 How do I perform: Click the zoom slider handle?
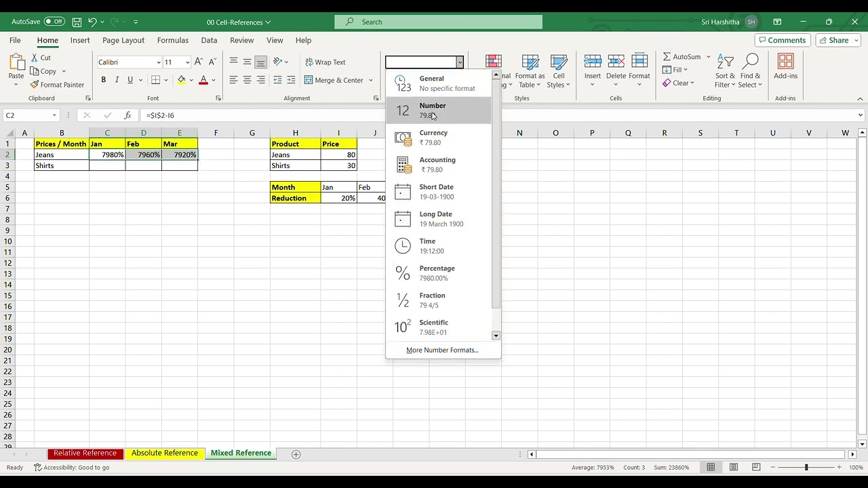coord(806,467)
